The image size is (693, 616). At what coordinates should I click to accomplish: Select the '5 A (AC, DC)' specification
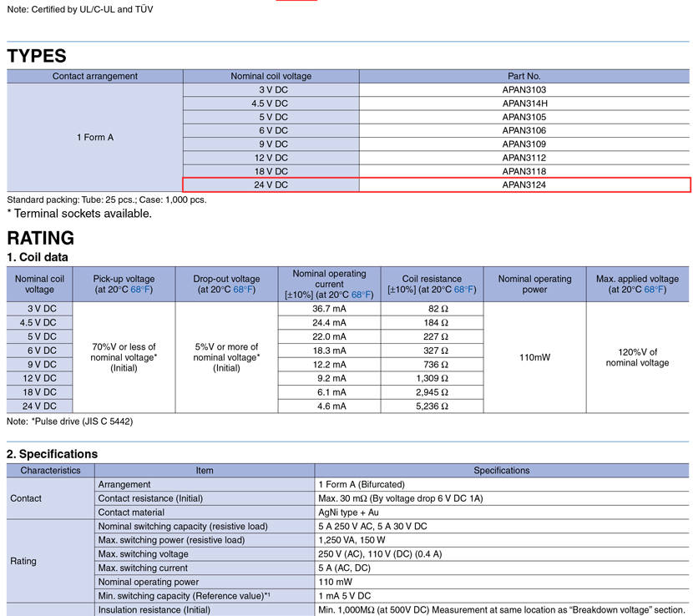click(x=344, y=568)
